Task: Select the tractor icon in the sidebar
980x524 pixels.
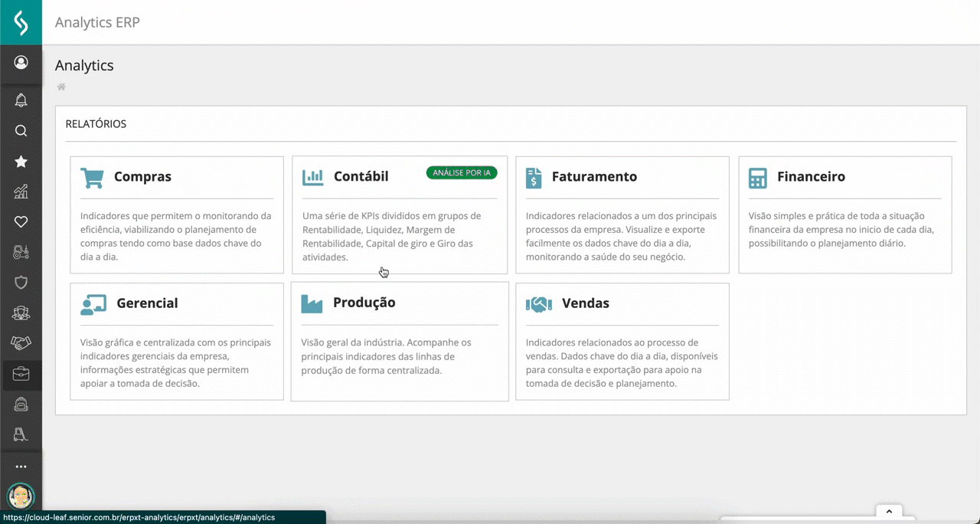Action: (21, 252)
